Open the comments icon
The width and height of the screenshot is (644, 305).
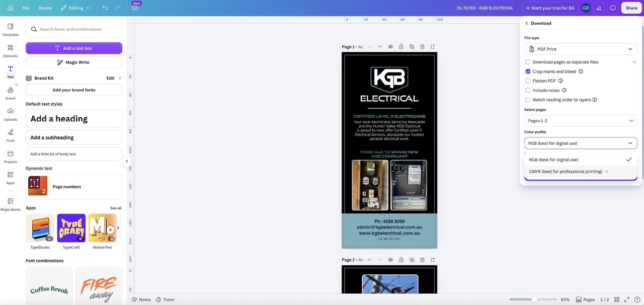pyautogui.click(x=613, y=8)
